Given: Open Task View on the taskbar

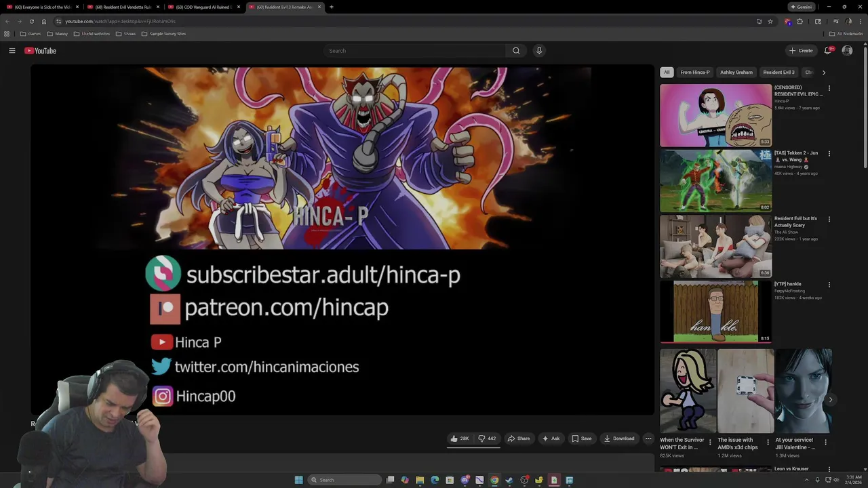Looking at the screenshot, I should (390, 480).
